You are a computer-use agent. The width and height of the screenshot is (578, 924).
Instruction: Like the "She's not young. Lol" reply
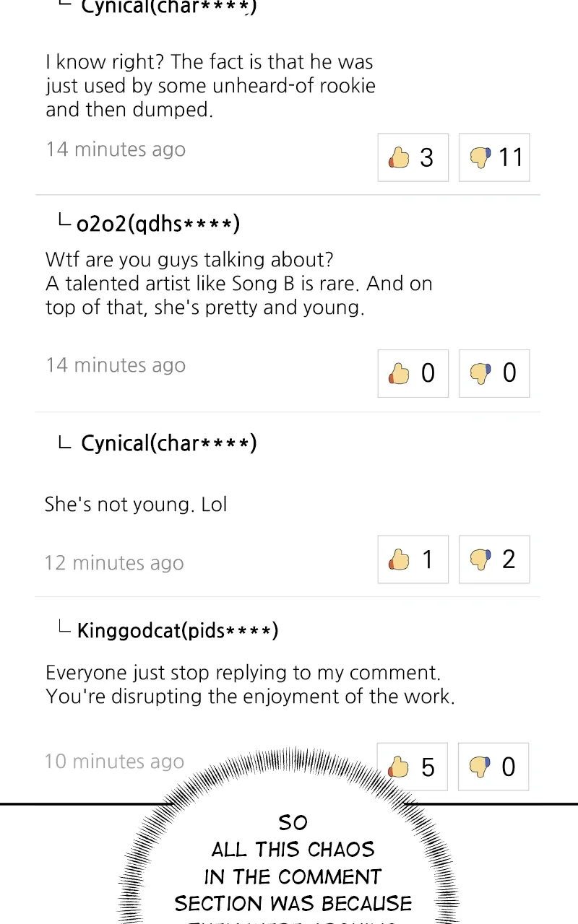413,559
